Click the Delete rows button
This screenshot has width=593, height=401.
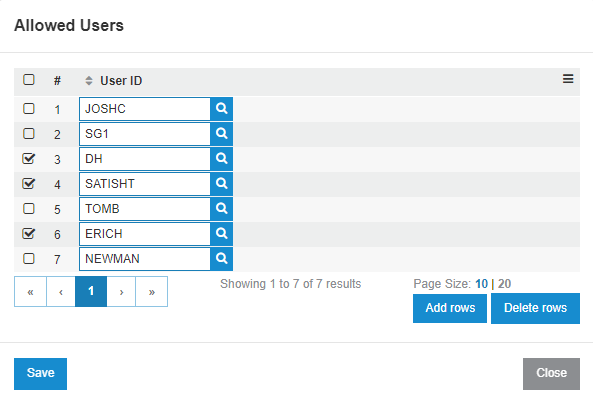535,308
